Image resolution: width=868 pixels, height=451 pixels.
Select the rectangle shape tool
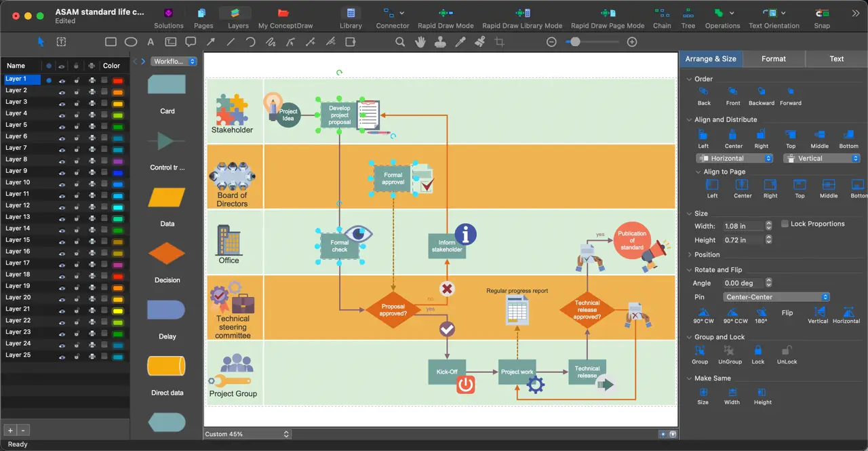(111, 42)
